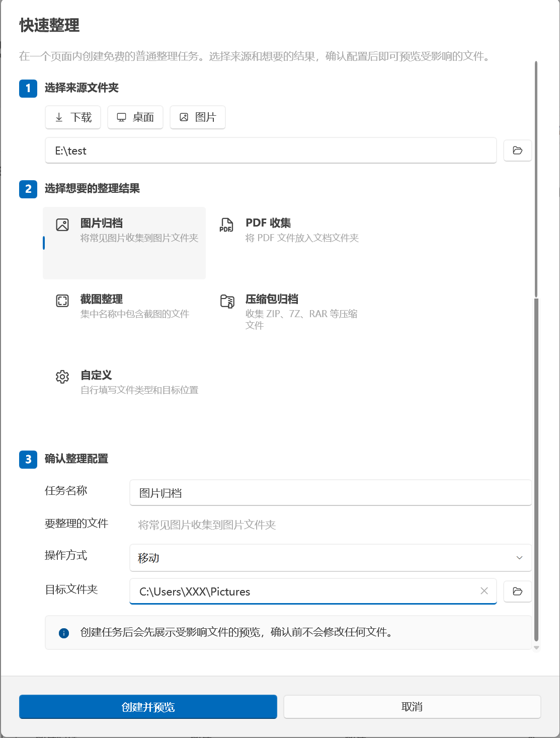Open folder browser for 目标文件夹
The height and width of the screenshot is (738, 560).
pyautogui.click(x=518, y=591)
